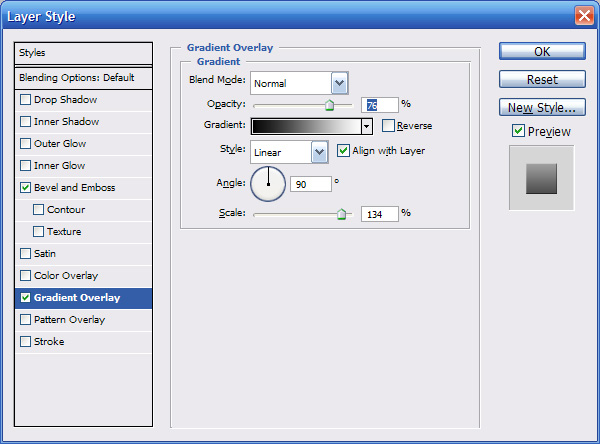This screenshot has width=600, height=444.
Task: Select the Pattern Overlay label
Action: point(69,320)
